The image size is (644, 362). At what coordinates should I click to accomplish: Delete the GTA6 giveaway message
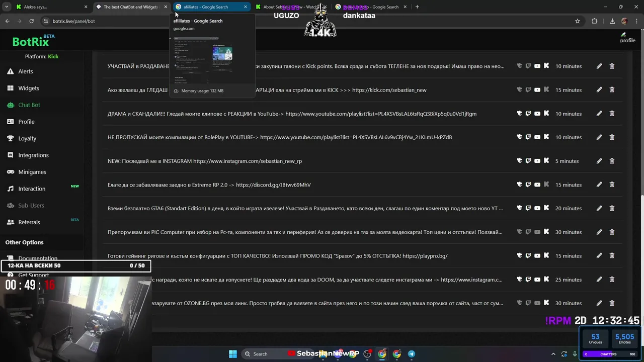coord(612,208)
